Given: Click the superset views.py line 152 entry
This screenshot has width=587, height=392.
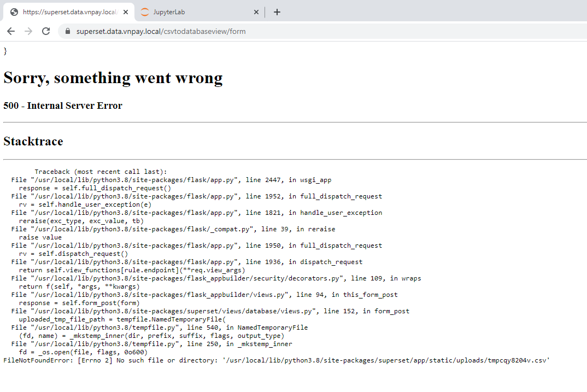Looking at the screenshot, I should click(210, 312).
